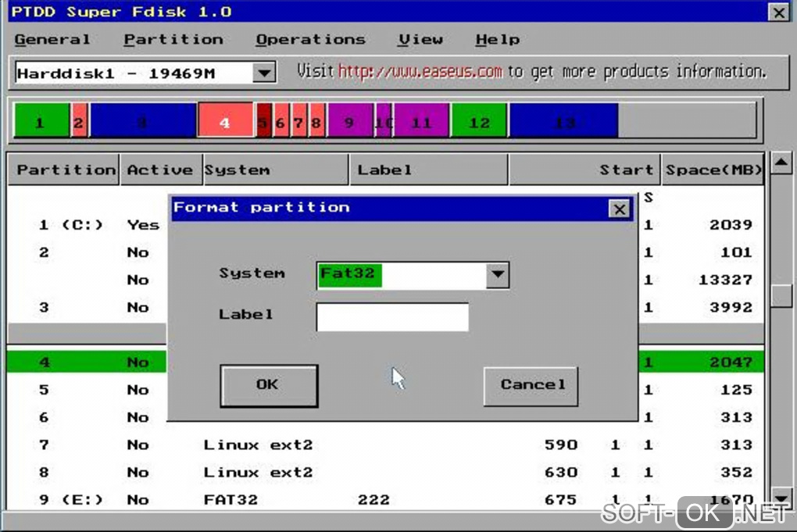
Task: Click the Label column header
Action: click(428, 170)
